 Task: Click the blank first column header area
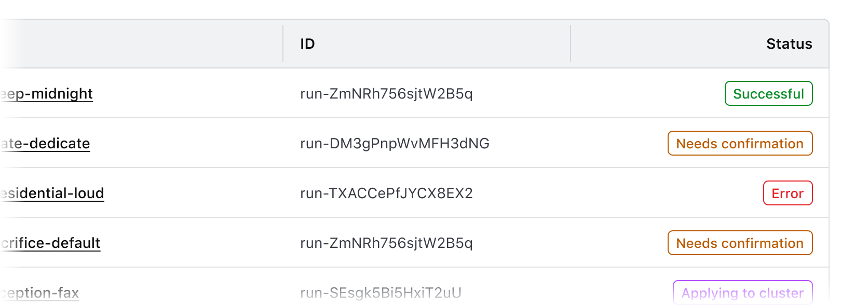point(140,44)
